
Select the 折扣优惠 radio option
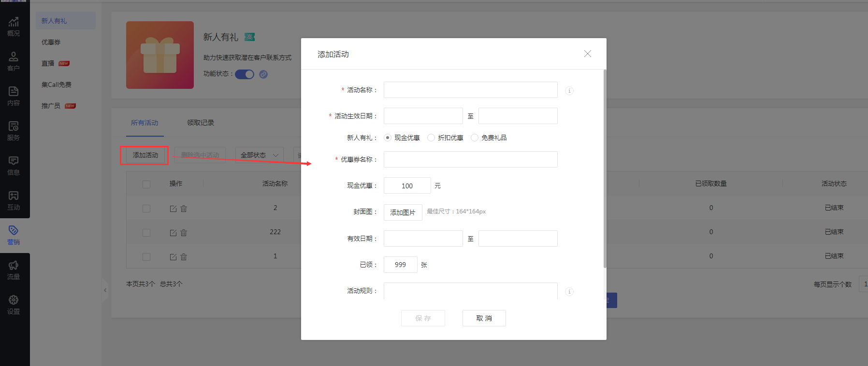431,138
